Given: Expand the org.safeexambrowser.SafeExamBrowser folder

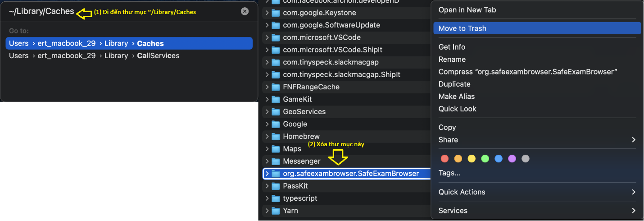Looking at the screenshot, I should click(267, 174).
